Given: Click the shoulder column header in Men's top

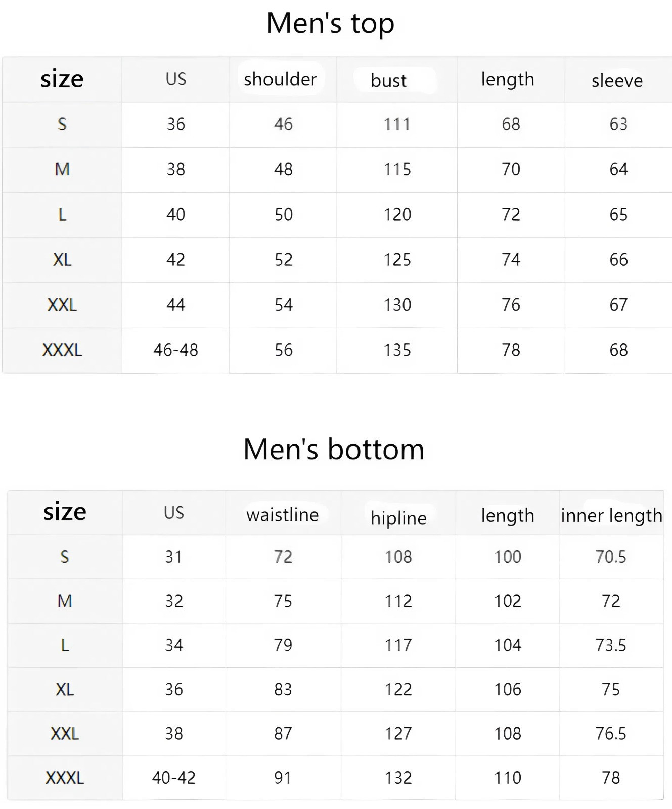Looking at the screenshot, I should tap(280, 79).
